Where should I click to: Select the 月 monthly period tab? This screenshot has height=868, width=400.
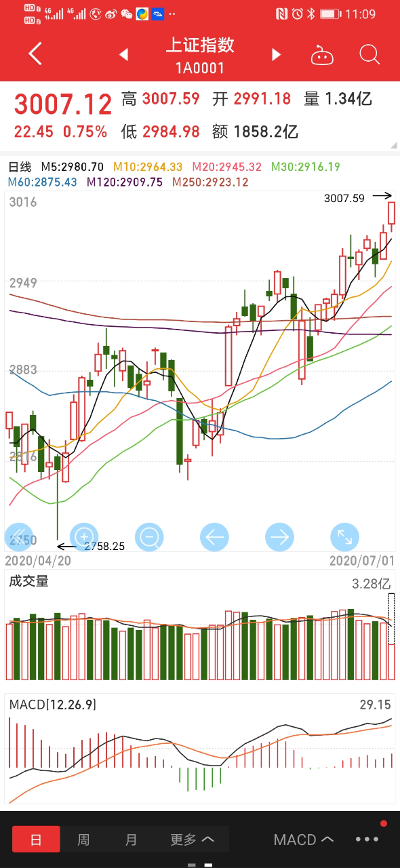[x=131, y=840]
